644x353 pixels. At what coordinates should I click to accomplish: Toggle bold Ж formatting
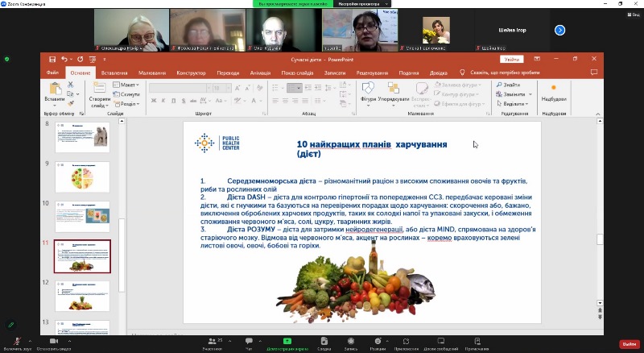coord(154,101)
